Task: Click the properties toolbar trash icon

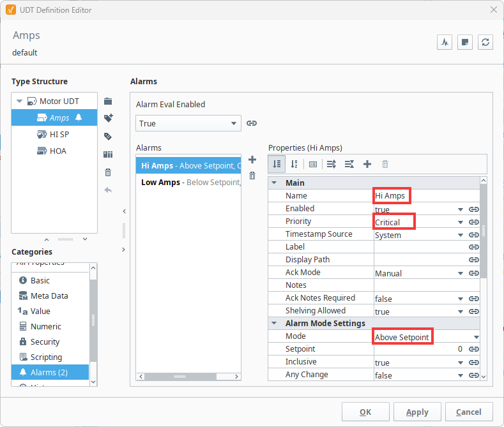Action: click(385, 165)
